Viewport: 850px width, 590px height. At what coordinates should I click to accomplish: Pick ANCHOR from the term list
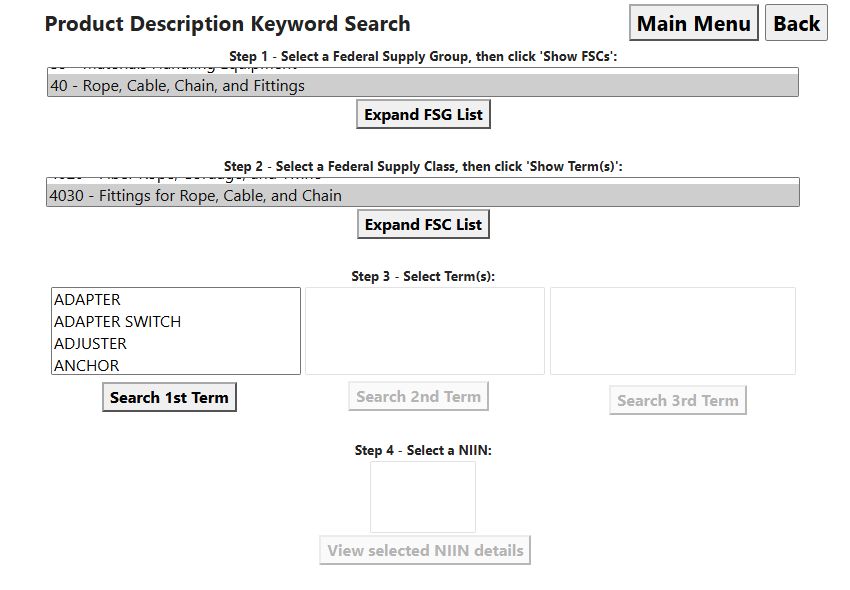[176, 365]
